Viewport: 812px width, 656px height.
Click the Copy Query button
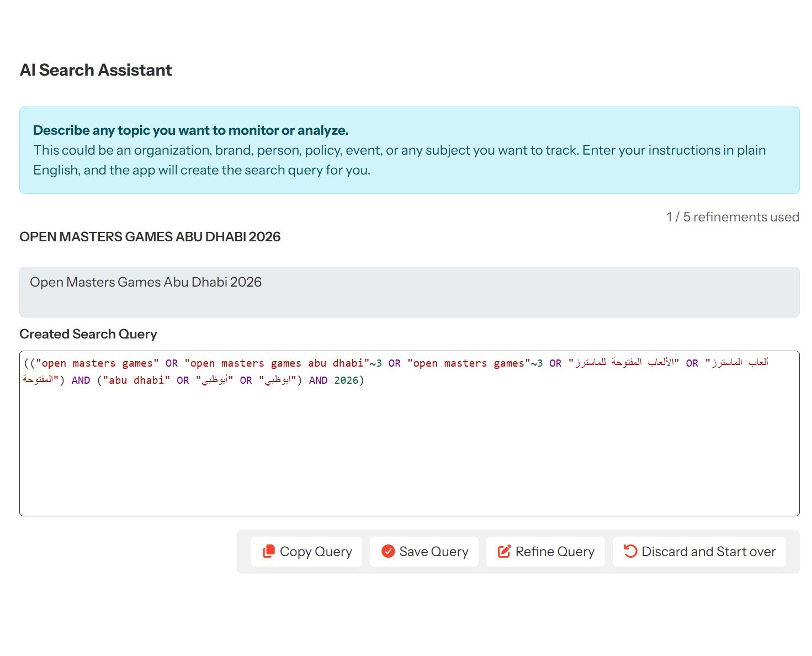[x=306, y=552]
